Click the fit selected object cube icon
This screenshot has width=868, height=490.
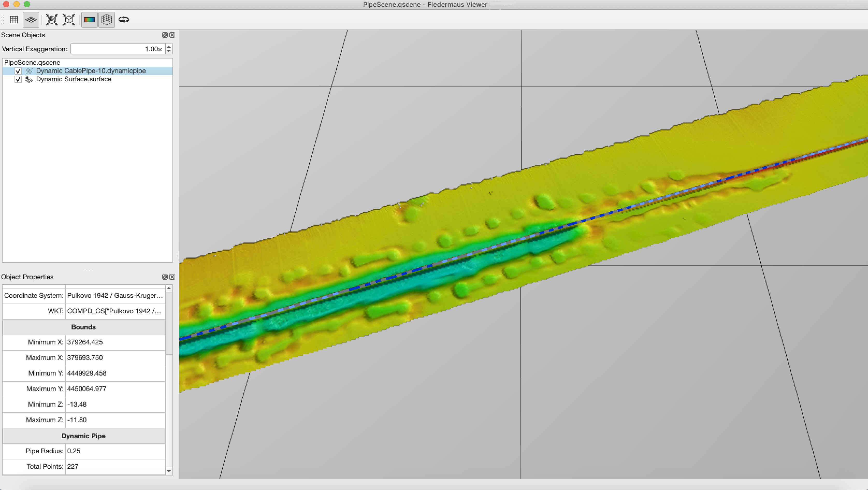[x=69, y=19]
